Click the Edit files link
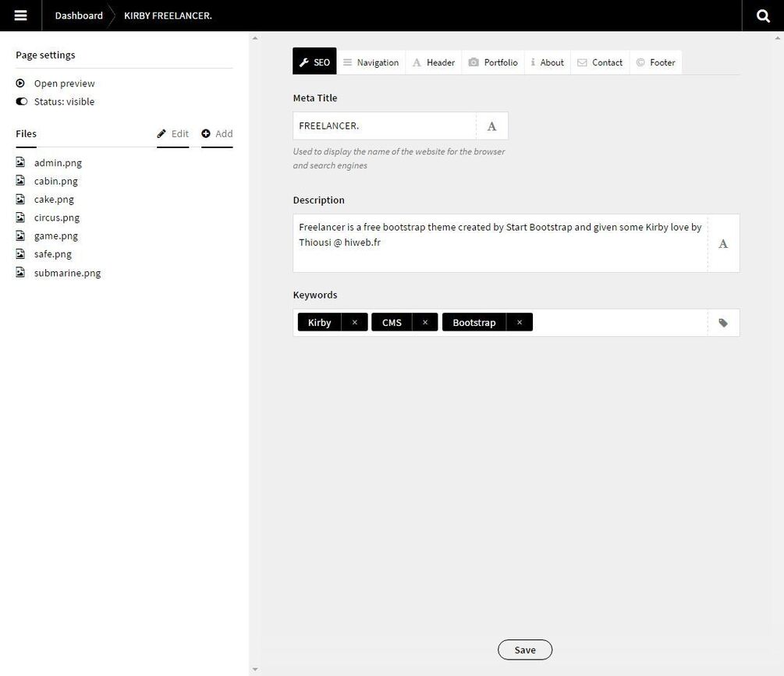This screenshot has height=676, width=784. click(x=173, y=134)
